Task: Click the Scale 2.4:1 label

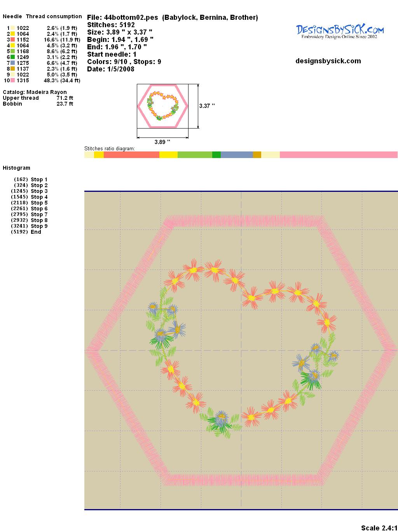Action: [x=379, y=528]
